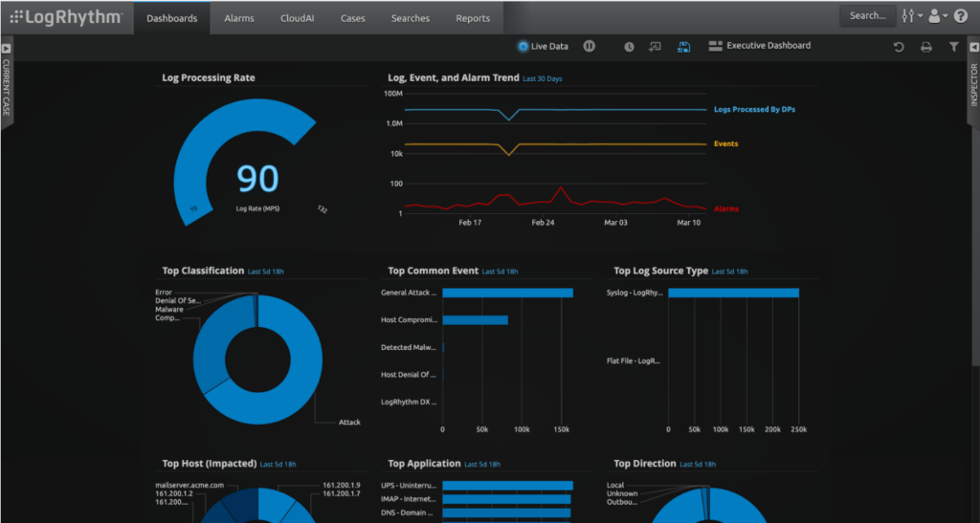Open the user account dropdown

tap(938, 16)
